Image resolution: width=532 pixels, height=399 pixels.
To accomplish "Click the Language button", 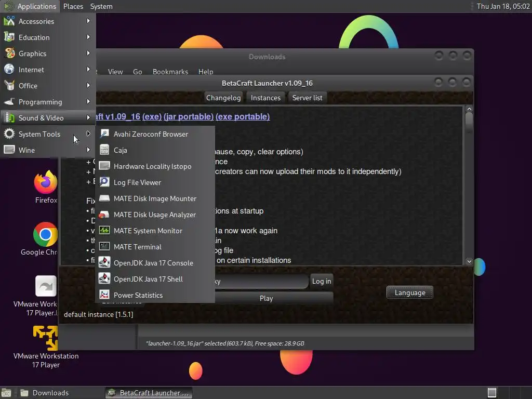I will (x=410, y=292).
